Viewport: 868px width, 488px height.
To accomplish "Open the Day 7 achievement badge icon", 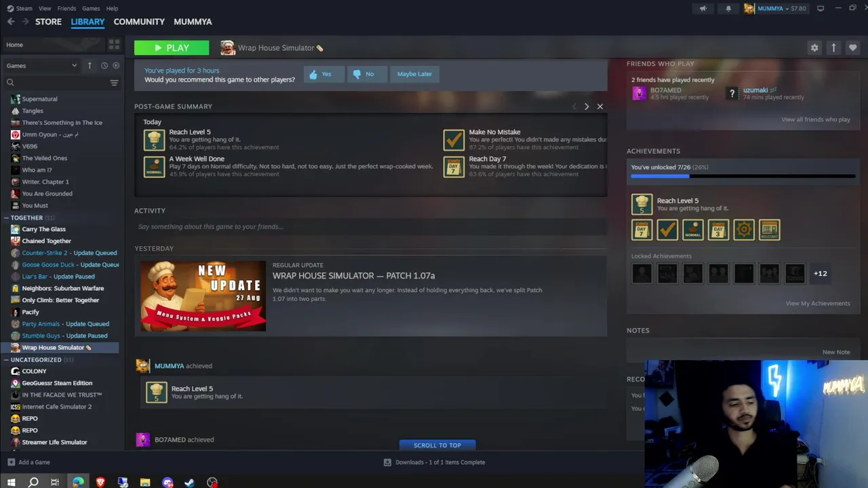I will pos(642,230).
